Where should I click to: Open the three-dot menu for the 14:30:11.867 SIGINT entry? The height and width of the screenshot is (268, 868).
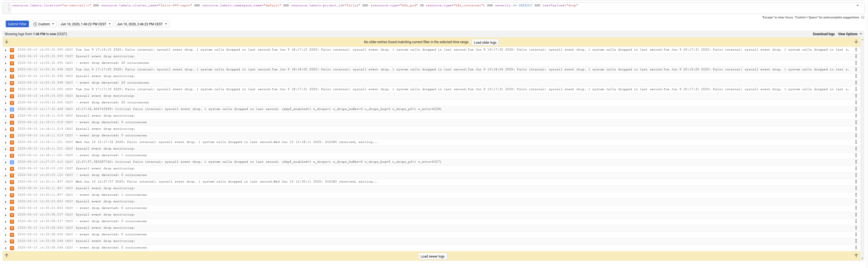point(856,182)
